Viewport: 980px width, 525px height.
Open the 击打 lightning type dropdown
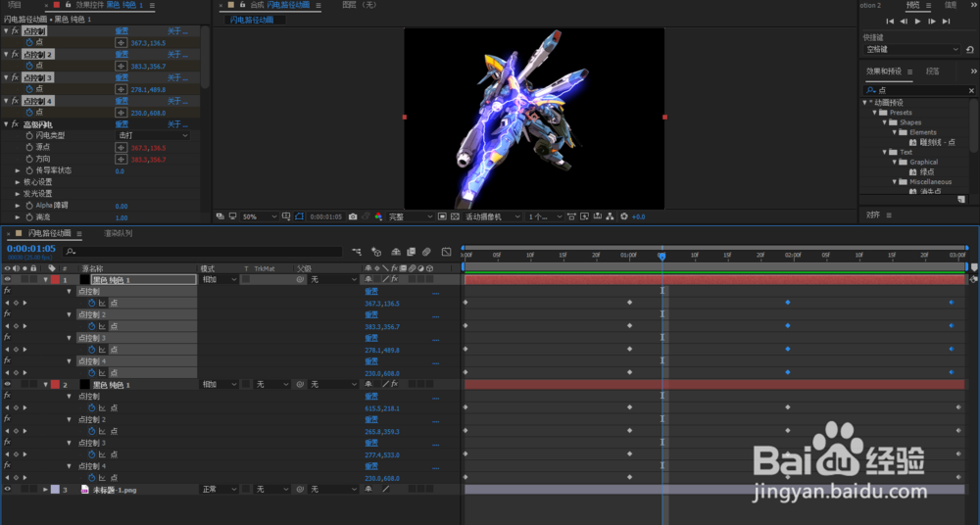tap(153, 135)
